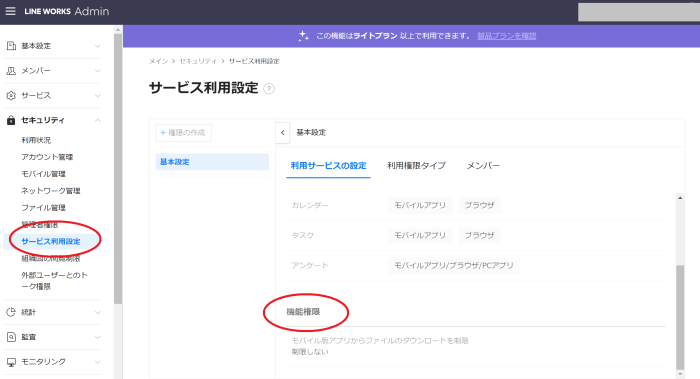
Task: Click the アンケート row label
Action: coord(310,265)
